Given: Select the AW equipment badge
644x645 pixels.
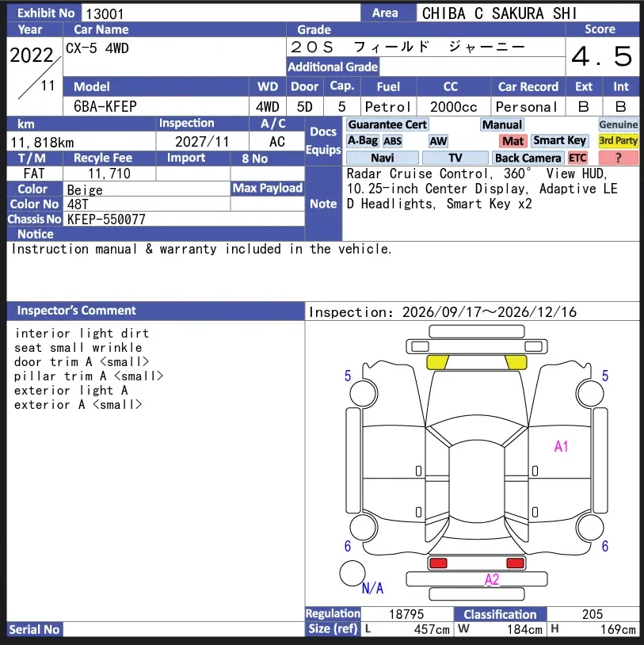Looking at the screenshot, I should point(438,141).
